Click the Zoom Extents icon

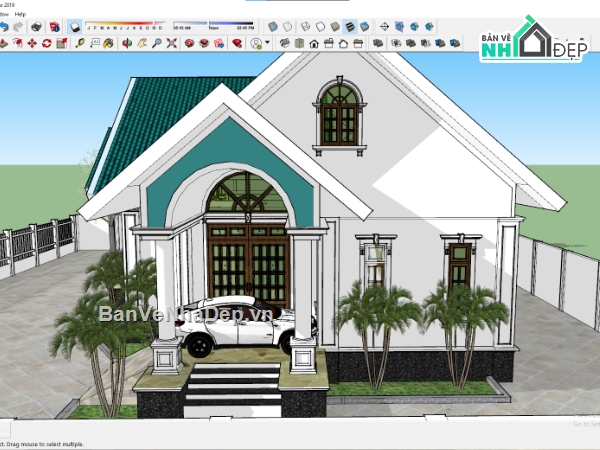tap(172, 43)
